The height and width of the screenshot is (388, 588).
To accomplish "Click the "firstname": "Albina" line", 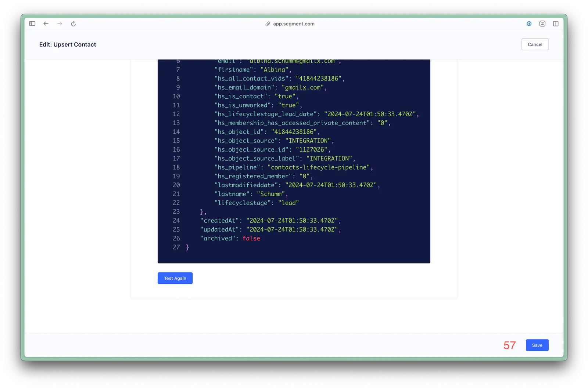I will [x=253, y=70].
